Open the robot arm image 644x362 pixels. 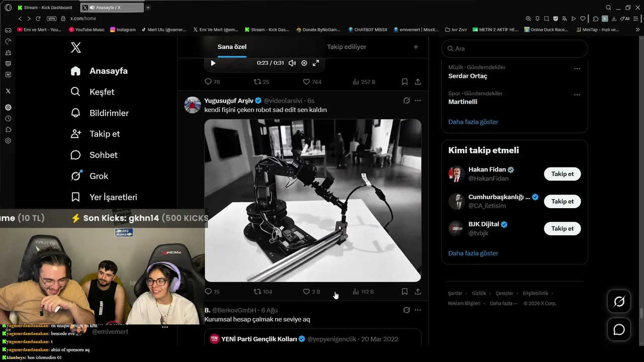pos(312,200)
